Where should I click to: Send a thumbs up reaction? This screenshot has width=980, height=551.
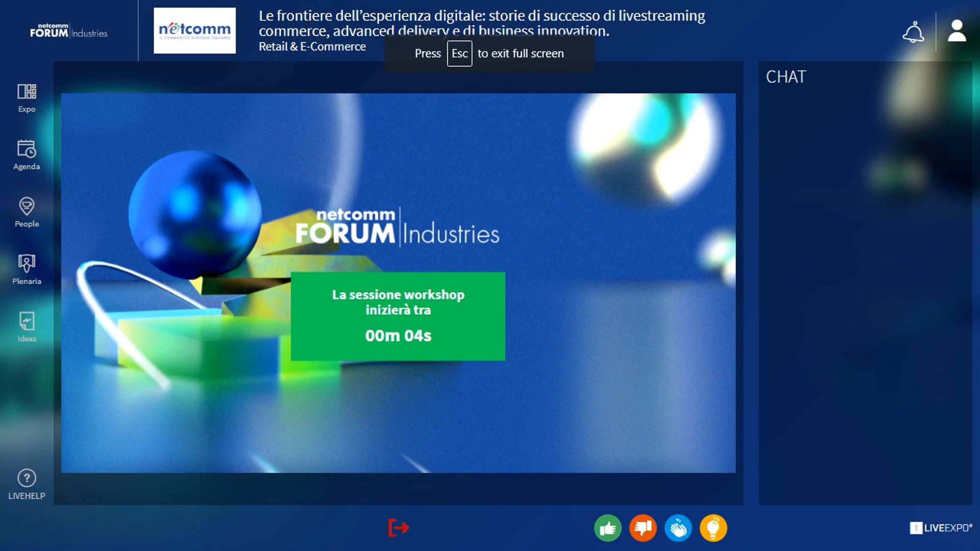tap(607, 528)
